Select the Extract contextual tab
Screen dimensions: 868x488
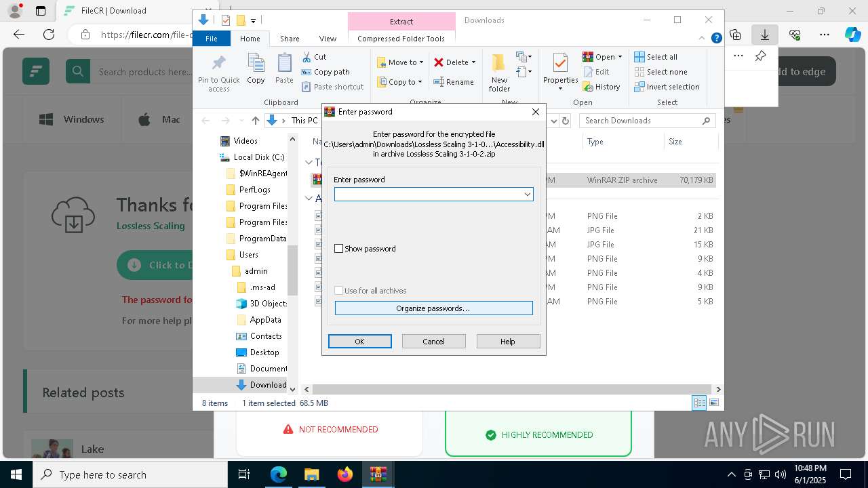click(x=401, y=21)
